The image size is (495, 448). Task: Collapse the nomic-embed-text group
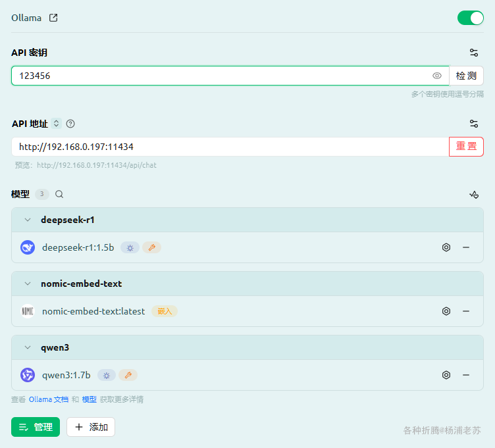28,284
